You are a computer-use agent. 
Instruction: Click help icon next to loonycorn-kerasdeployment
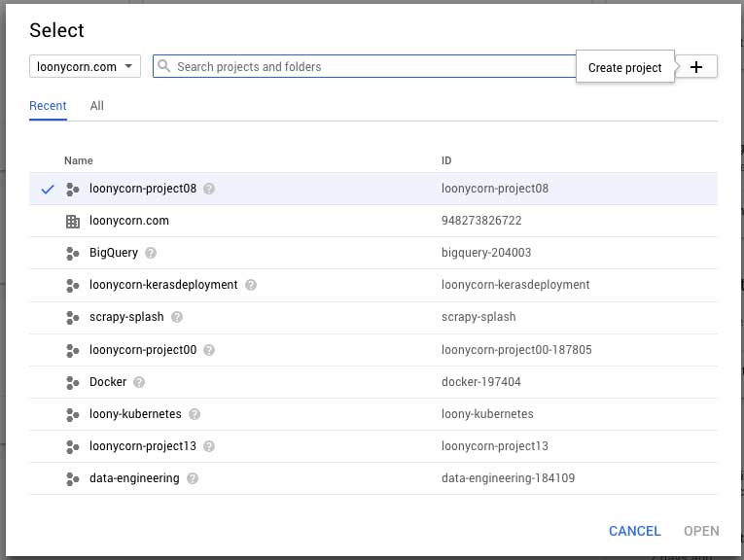click(x=251, y=285)
